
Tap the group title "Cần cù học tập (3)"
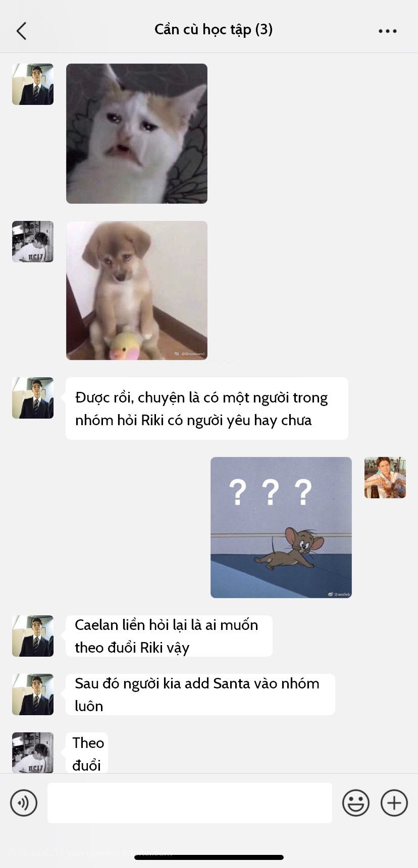click(x=214, y=30)
